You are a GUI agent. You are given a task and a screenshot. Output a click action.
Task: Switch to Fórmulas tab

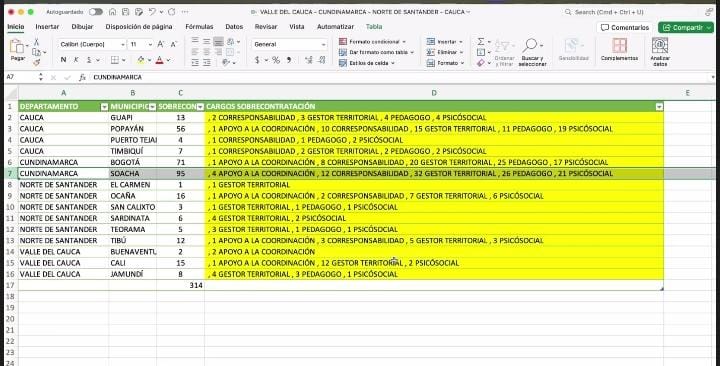coord(199,27)
